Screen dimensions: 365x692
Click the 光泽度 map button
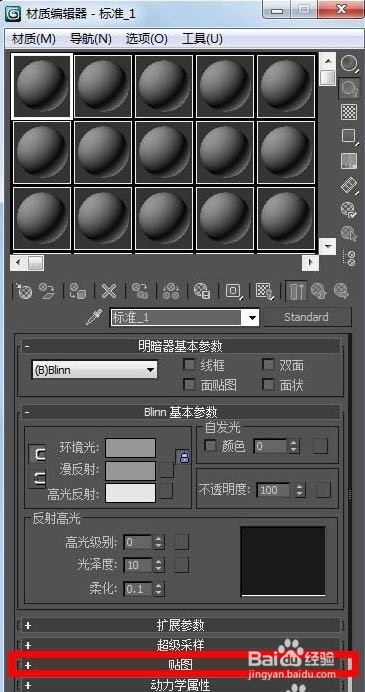point(181,564)
